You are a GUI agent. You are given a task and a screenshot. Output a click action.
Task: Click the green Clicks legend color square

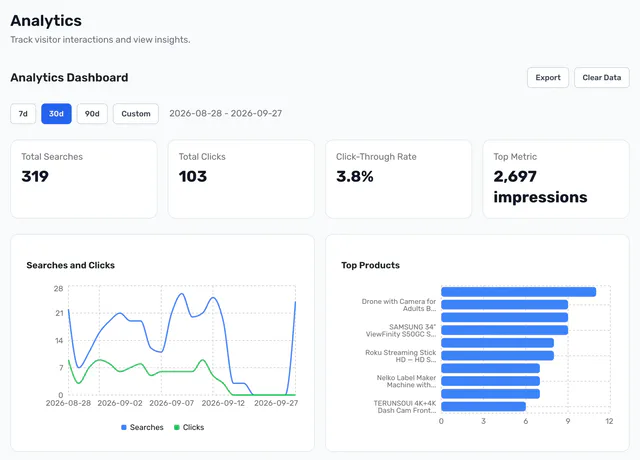pyautogui.click(x=177, y=427)
